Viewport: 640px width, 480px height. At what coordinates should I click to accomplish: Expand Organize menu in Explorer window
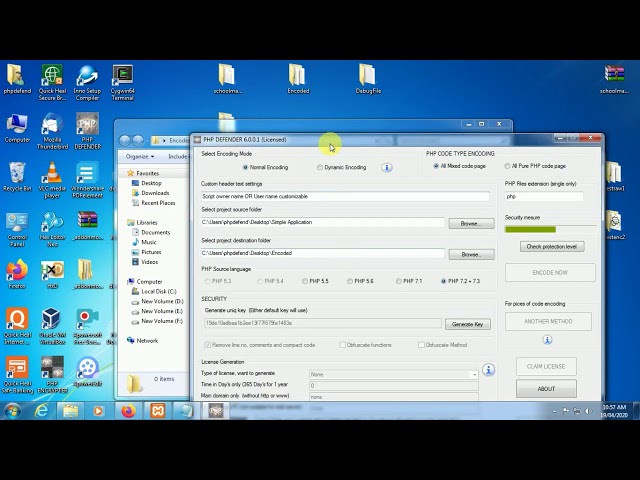pos(140,156)
